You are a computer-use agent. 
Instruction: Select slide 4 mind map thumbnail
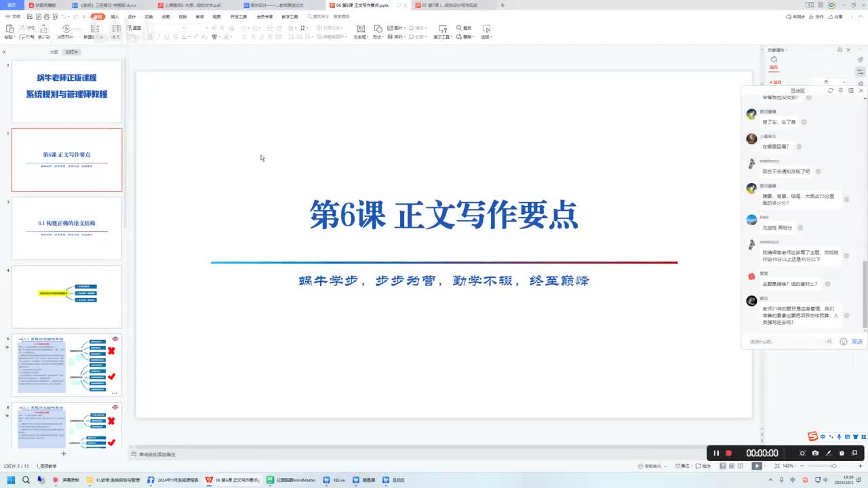pos(66,297)
